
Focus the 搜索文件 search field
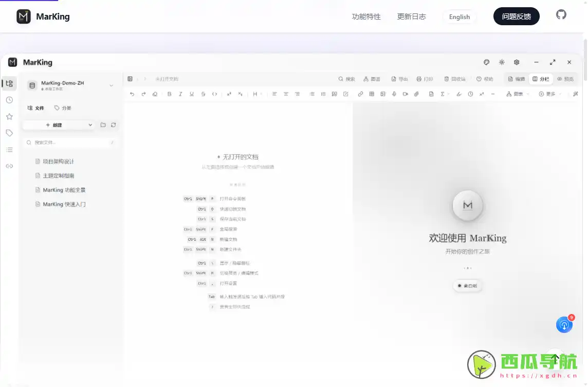[70, 143]
